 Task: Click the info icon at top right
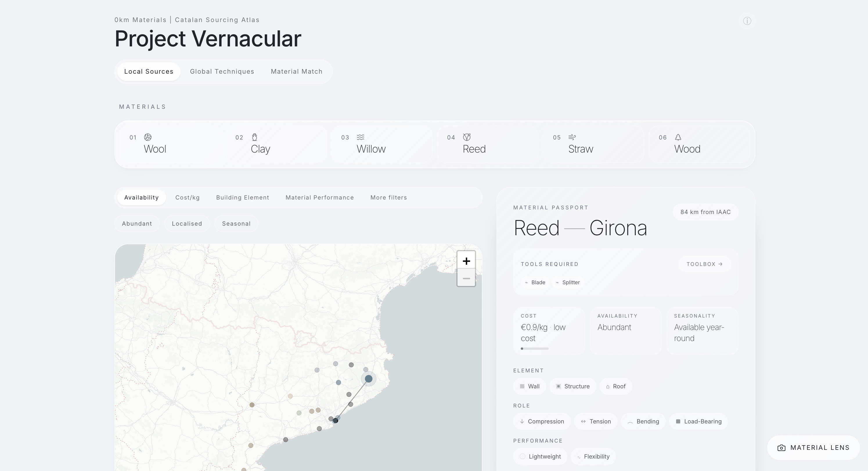[x=747, y=21]
